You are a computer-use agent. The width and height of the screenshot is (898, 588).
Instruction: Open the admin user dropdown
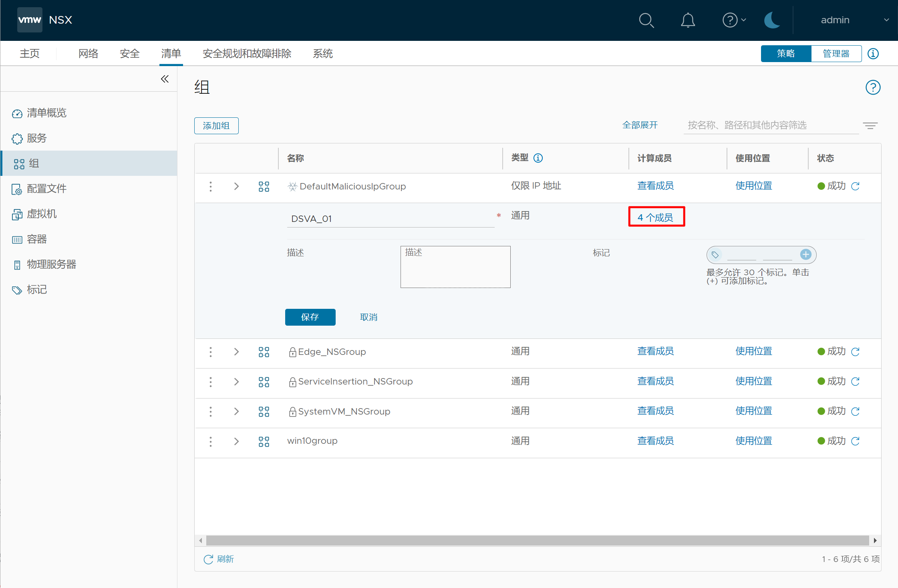click(x=853, y=20)
